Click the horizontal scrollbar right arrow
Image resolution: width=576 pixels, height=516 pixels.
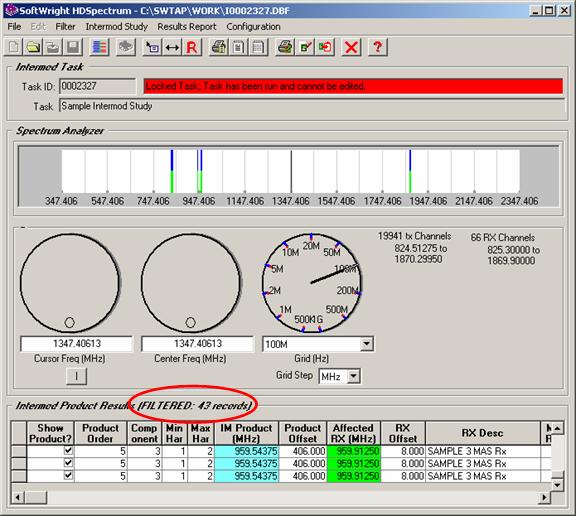click(x=545, y=498)
